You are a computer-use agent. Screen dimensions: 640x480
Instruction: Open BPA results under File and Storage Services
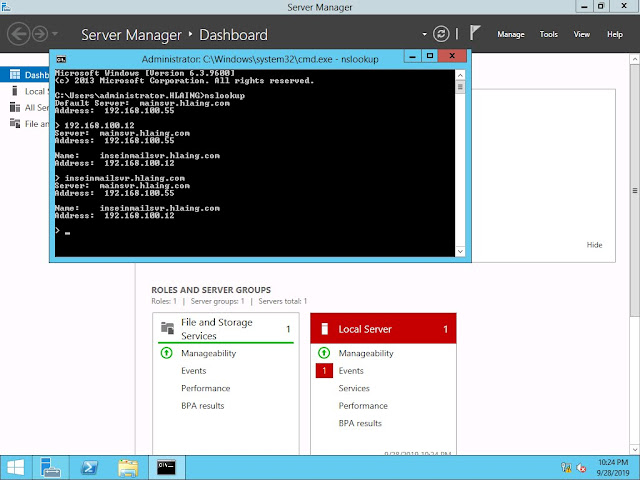coord(202,406)
